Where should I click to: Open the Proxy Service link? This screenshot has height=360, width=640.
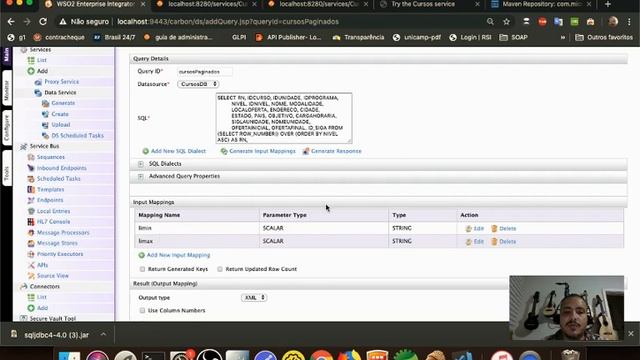tap(62, 82)
